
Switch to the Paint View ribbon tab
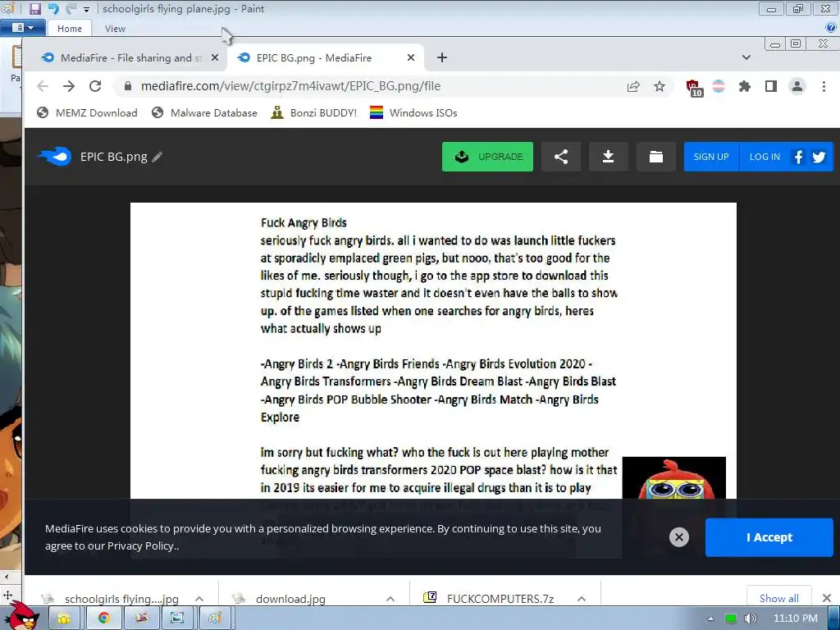coord(115,29)
